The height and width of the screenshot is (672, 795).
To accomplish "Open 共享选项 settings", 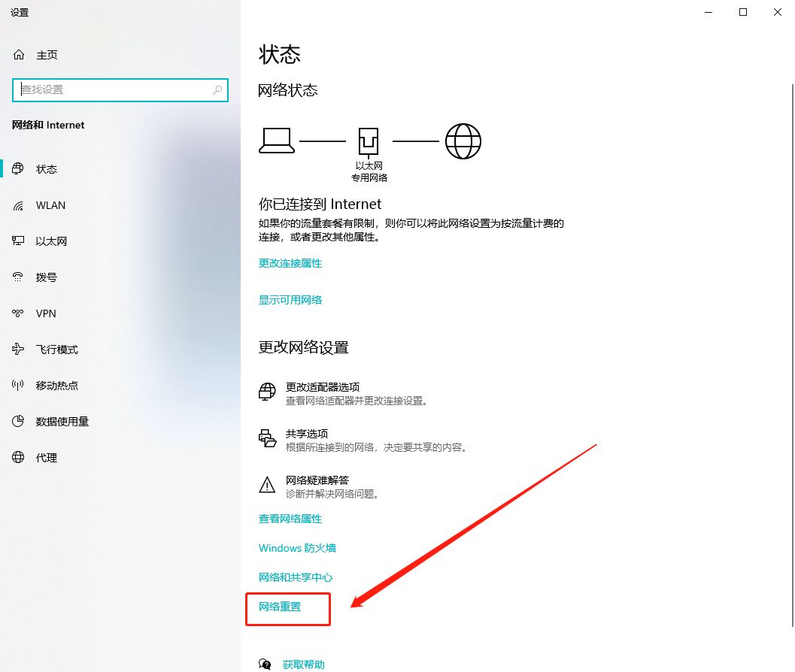I will [307, 433].
